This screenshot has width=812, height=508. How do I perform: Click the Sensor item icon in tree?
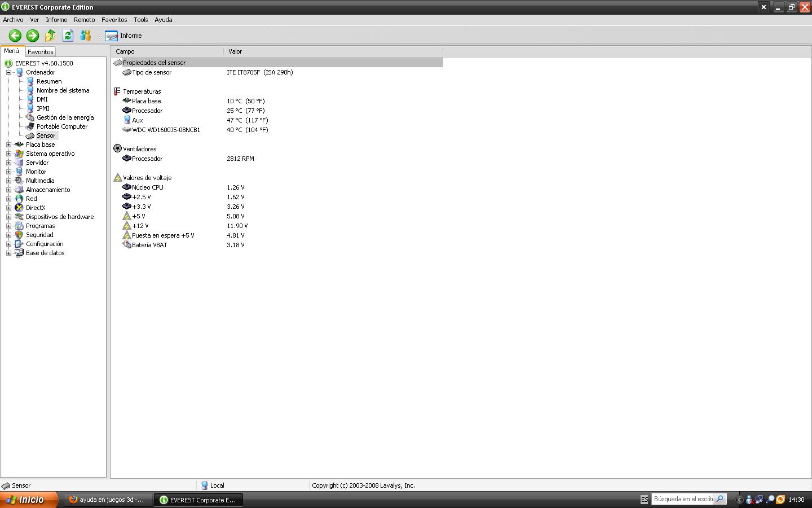point(30,135)
